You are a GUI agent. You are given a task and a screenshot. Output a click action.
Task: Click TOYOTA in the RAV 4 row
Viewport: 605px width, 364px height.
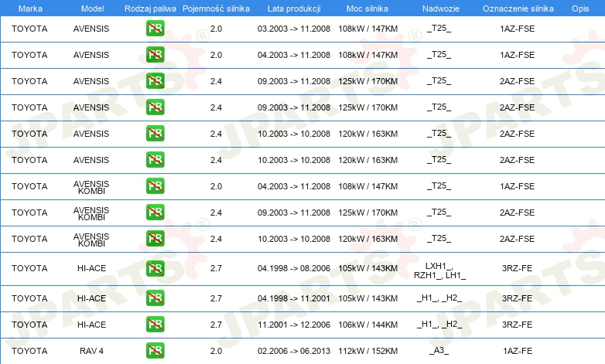29,351
